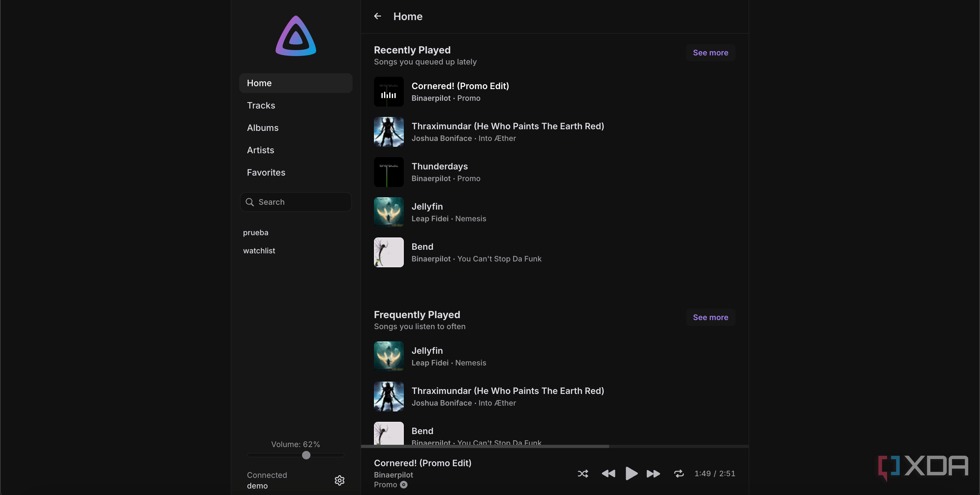Focus the Search input field
980x495 pixels.
pos(296,202)
